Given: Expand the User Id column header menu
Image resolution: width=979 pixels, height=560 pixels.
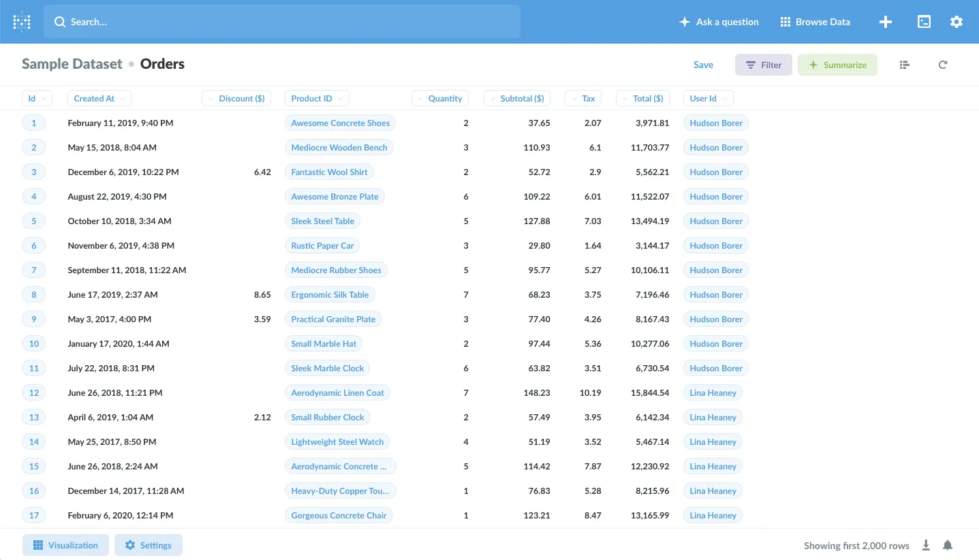Looking at the screenshot, I should click(709, 98).
